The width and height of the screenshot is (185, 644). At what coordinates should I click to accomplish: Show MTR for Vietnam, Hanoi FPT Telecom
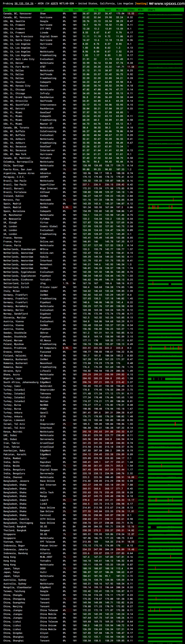click(141, 542)
